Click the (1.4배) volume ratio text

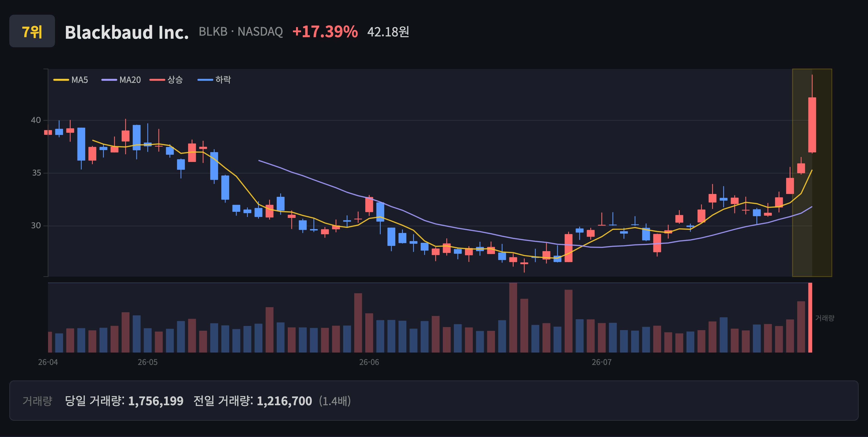pyautogui.click(x=335, y=401)
